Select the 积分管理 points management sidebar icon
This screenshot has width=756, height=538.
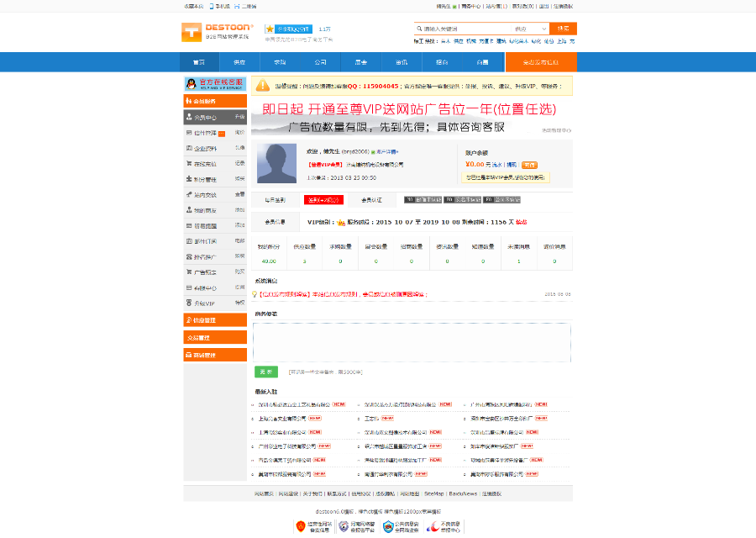pos(189,179)
